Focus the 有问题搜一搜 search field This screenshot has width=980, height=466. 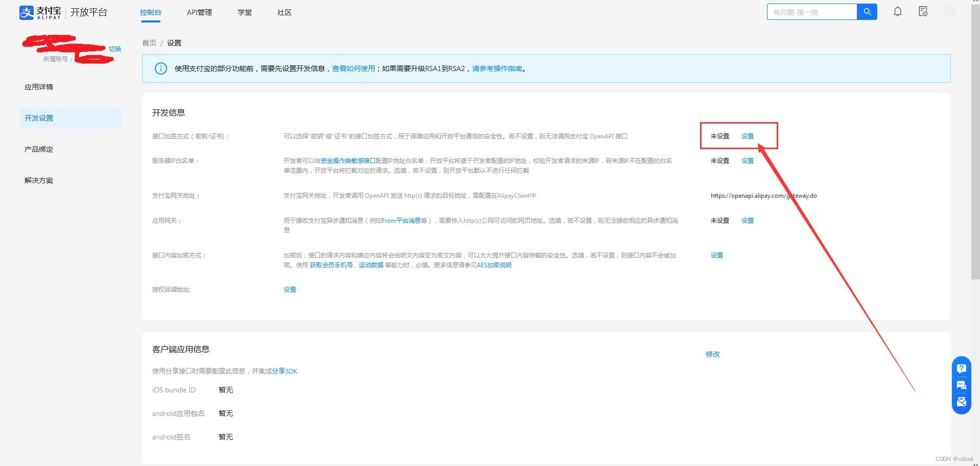tap(812, 12)
